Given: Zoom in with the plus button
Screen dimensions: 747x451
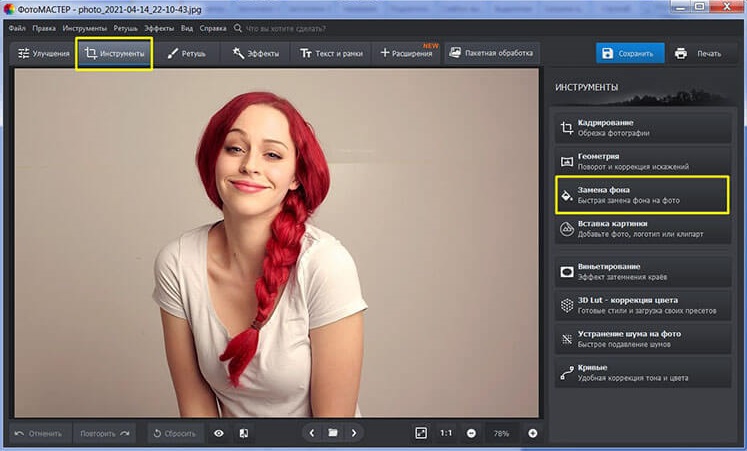Looking at the screenshot, I should (x=532, y=433).
